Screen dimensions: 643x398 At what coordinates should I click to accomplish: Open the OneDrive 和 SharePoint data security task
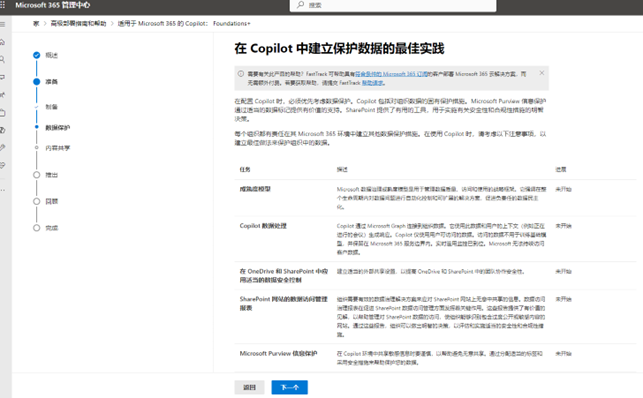(x=284, y=275)
